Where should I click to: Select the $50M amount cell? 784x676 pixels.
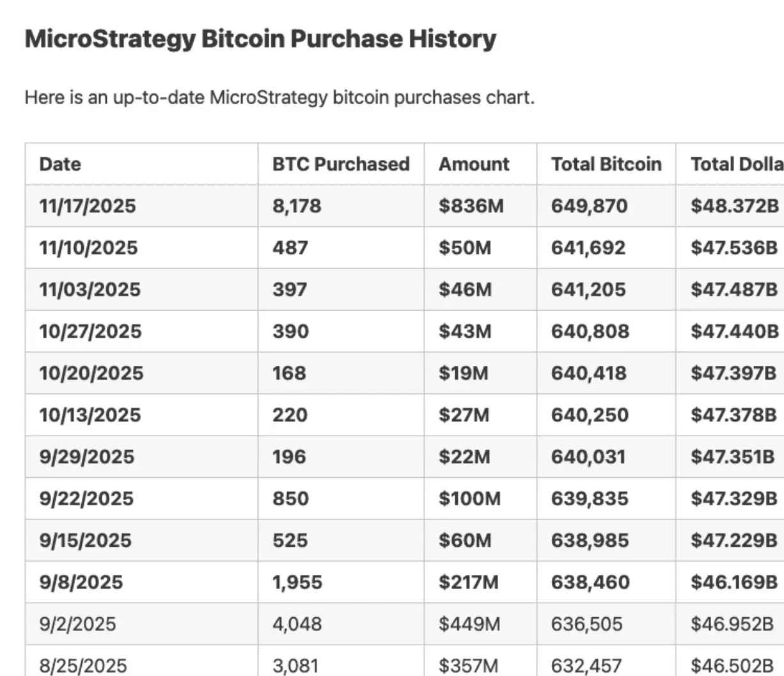(465, 248)
